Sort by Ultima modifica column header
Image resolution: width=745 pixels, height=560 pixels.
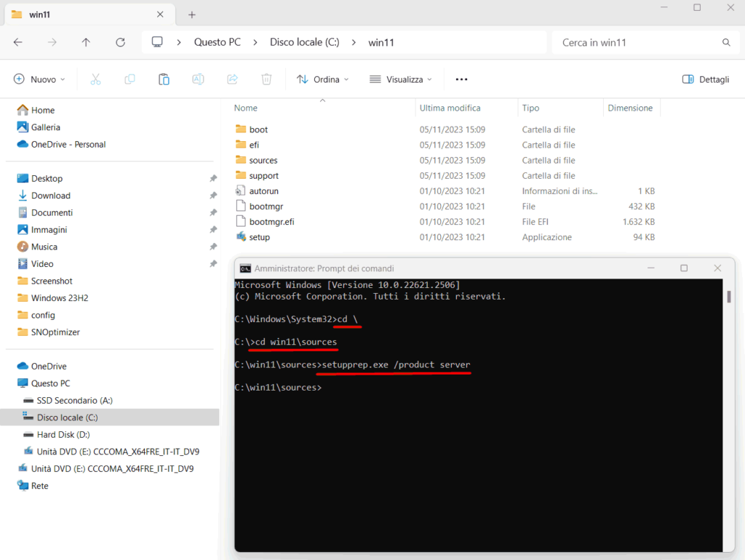(450, 108)
